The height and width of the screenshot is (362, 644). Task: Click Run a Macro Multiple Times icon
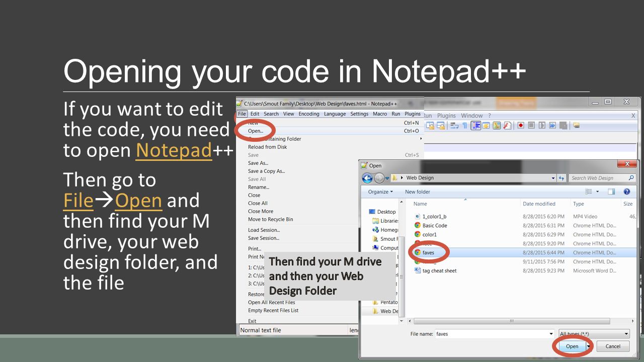(552, 126)
